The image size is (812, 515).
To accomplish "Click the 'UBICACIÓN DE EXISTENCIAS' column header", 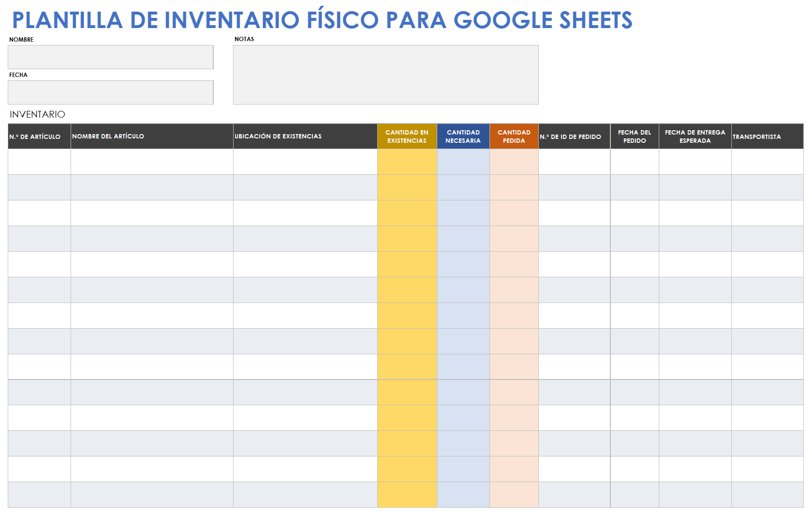I will pyautogui.click(x=306, y=136).
